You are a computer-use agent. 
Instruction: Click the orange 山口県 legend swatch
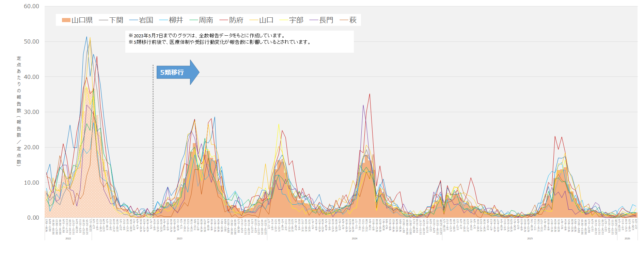(66, 20)
